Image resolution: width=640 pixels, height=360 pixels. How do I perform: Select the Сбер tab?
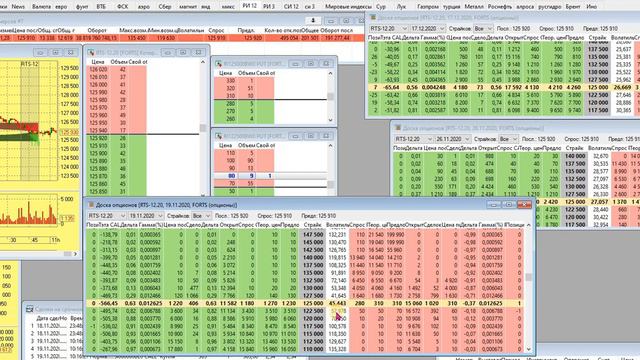click(x=164, y=7)
